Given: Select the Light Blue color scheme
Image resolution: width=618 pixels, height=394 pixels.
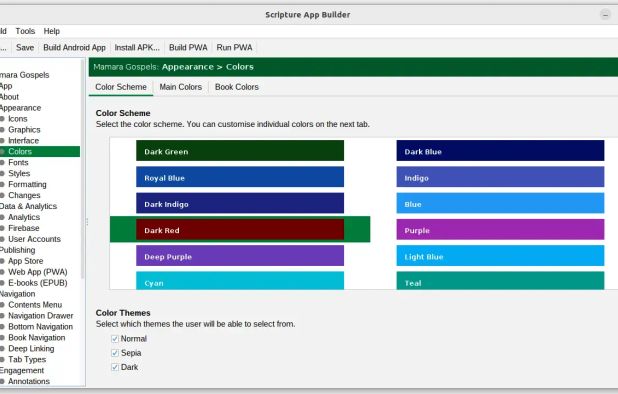Looking at the screenshot, I should pos(500,255).
